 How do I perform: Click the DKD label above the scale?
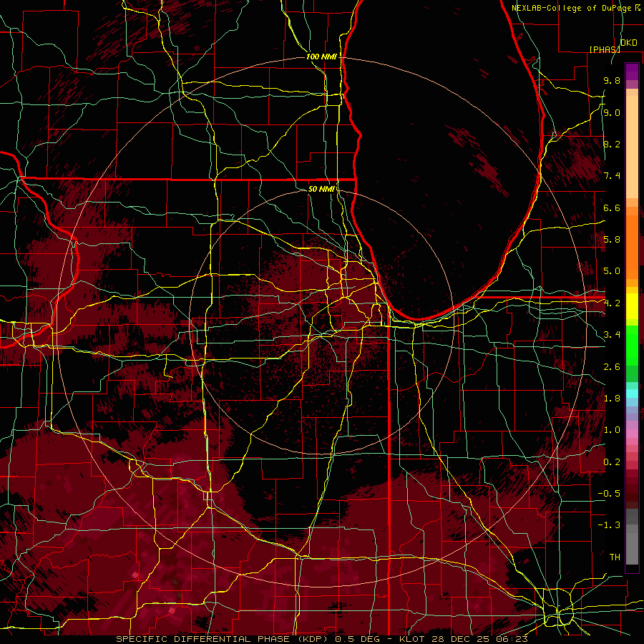point(628,43)
